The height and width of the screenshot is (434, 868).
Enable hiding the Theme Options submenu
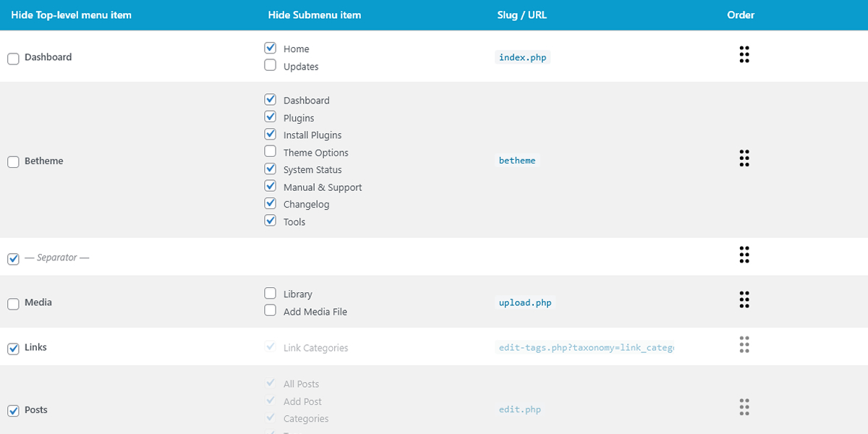(271, 151)
